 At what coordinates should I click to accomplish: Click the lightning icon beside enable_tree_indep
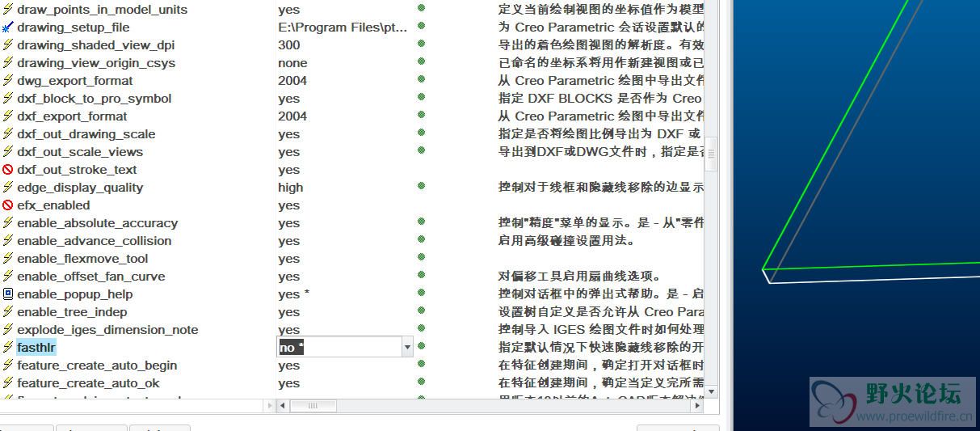tap(8, 312)
